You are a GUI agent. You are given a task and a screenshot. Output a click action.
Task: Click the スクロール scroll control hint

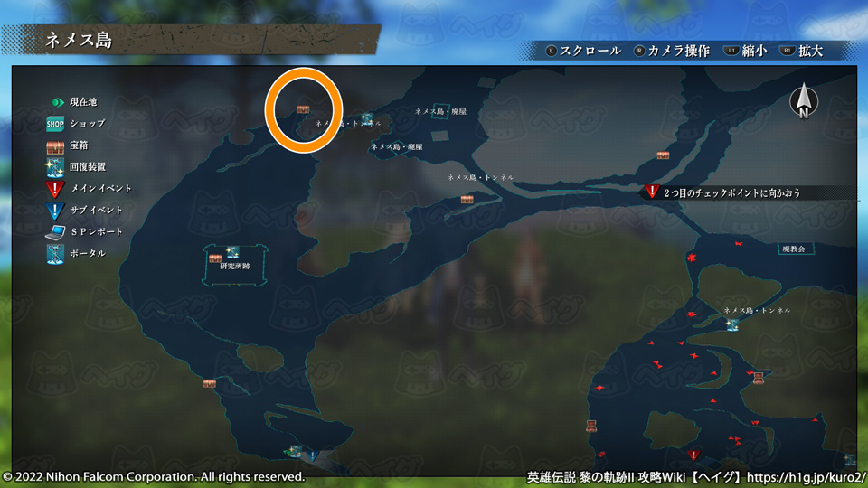point(583,51)
